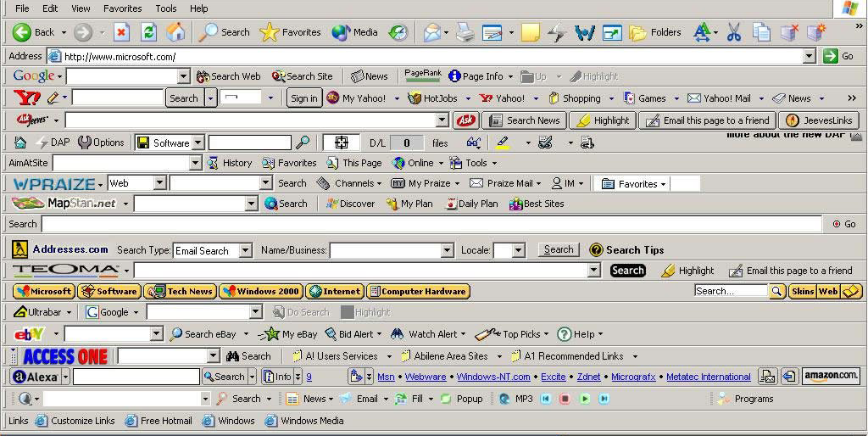Image resolution: width=868 pixels, height=436 pixels.
Task: Click the Print icon
Action: 465,33
